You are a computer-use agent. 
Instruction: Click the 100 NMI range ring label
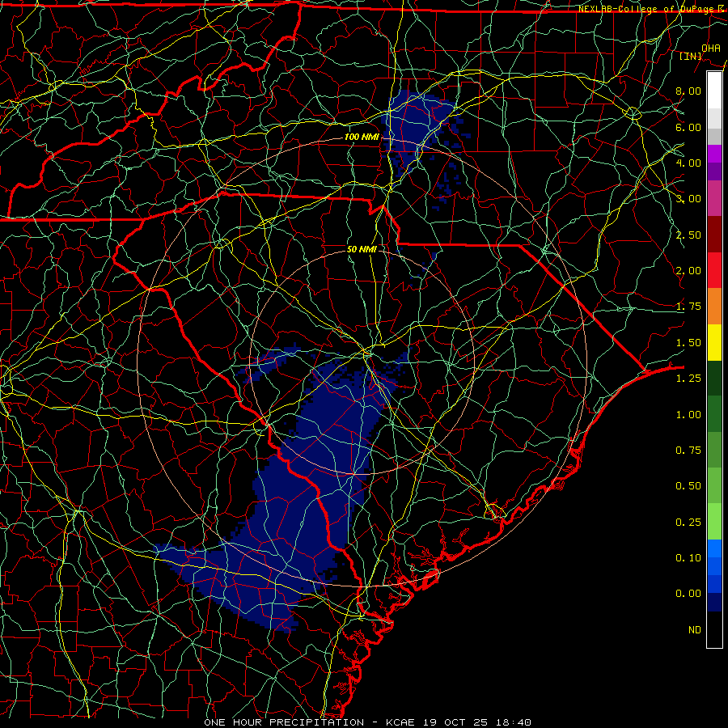pyautogui.click(x=362, y=137)
